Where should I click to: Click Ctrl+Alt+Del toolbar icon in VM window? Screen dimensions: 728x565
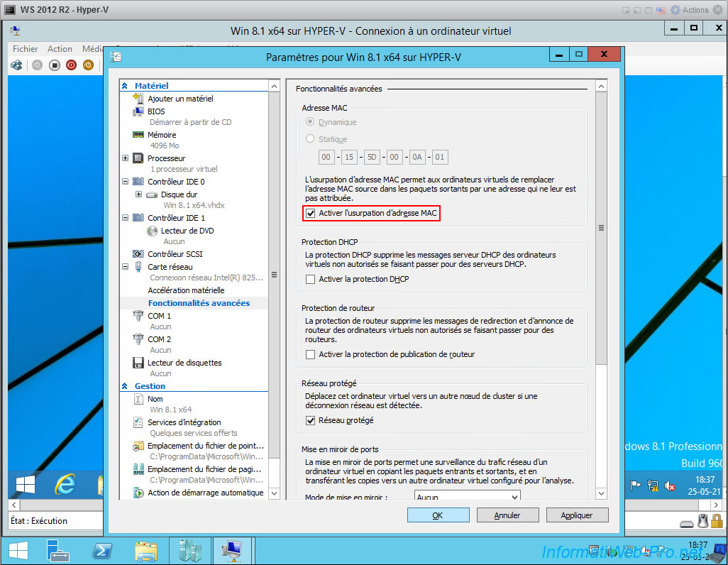(x=16, y=65)
